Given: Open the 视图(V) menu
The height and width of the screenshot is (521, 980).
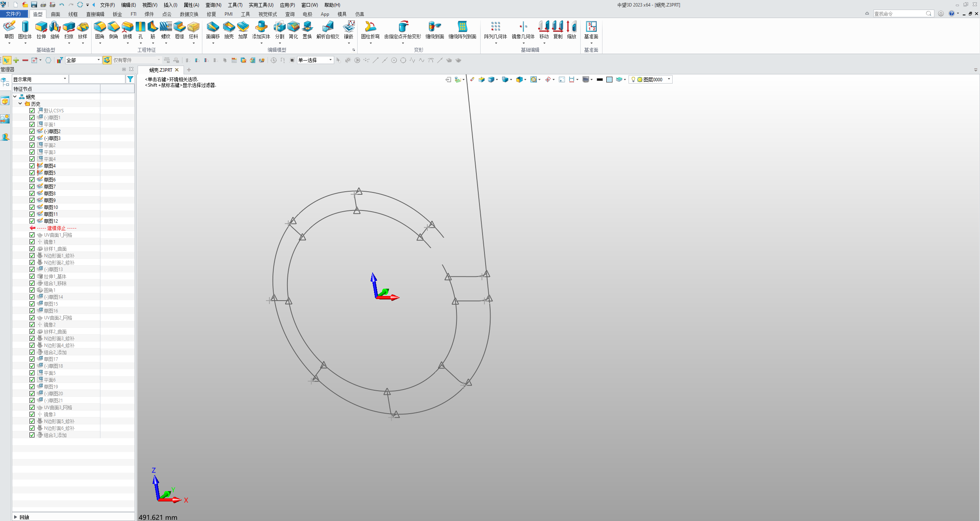Looking at the screenshot, I should coord(149,5).
